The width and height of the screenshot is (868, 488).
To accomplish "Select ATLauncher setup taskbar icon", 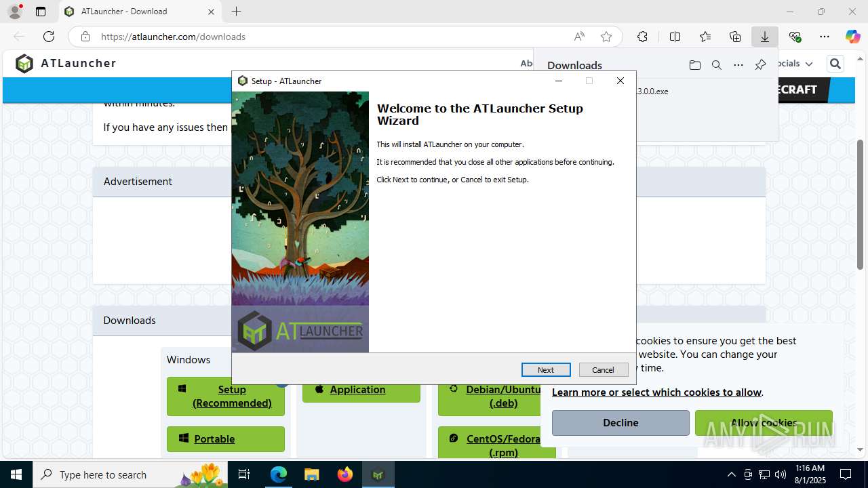I will [x=378, y=474].
